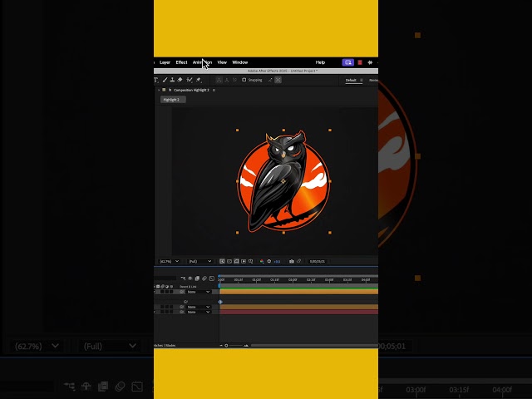Image resolution: width=532 pixels, height=399 pixels.
Task: Toggle snap to collapsed compositions icon
Action: click(278, 80)
